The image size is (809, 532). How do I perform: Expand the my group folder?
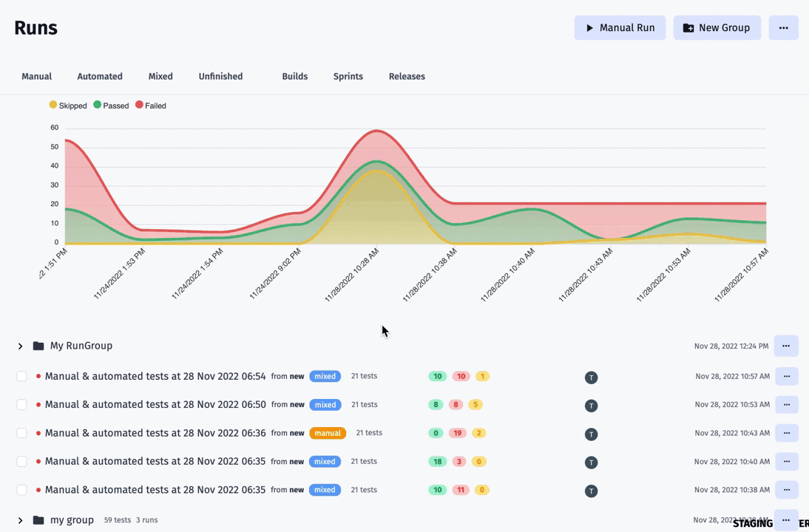pyautogui.click(x=20, y=520)
